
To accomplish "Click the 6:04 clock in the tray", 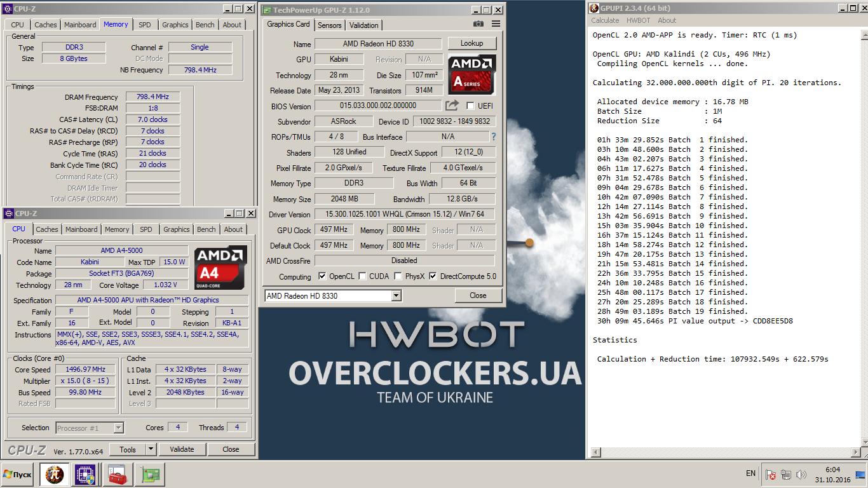I will pyautogui.click(x=832, y=469).
